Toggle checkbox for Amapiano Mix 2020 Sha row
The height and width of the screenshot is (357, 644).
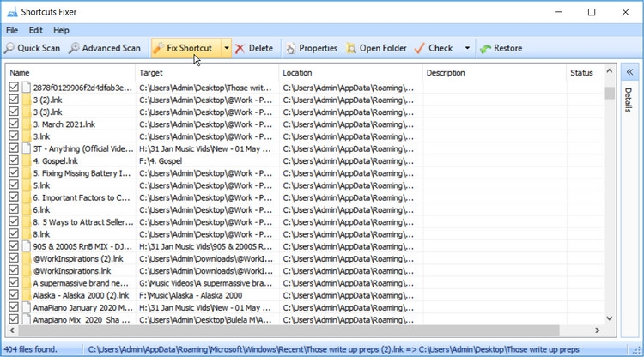pyautogui.click(x=14, y=319)
